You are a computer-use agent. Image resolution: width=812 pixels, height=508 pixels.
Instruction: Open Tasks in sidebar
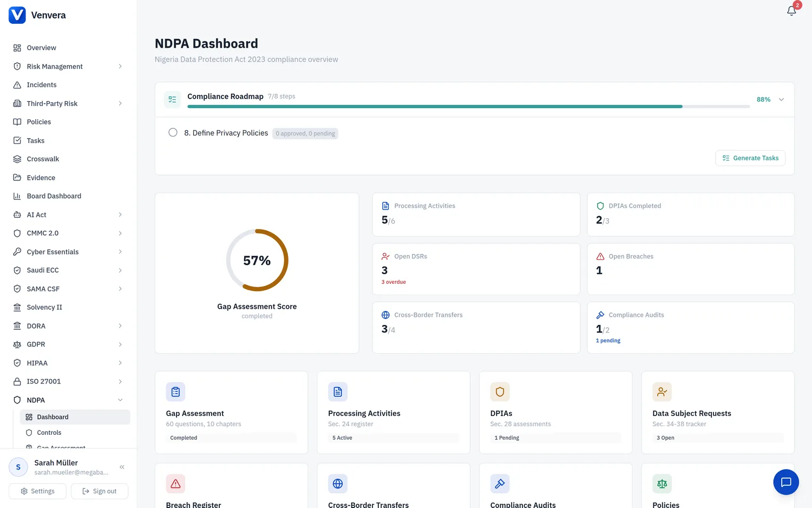[x=69, y=141]
